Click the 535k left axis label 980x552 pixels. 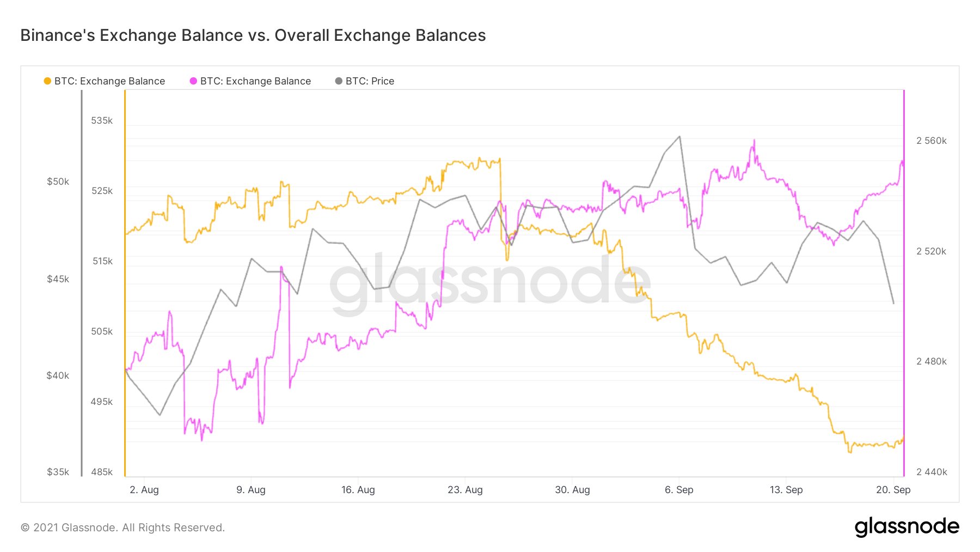102,120
